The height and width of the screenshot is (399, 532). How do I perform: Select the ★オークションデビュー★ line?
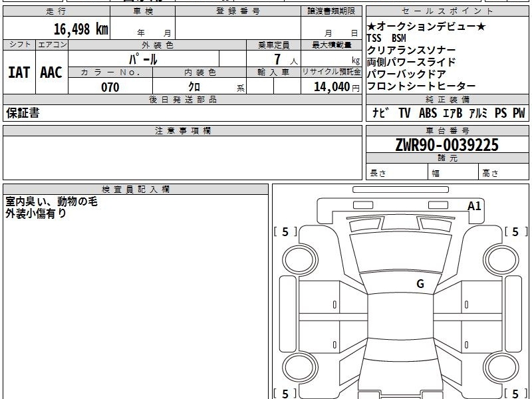pyautogui.click(x=426, y=27)
